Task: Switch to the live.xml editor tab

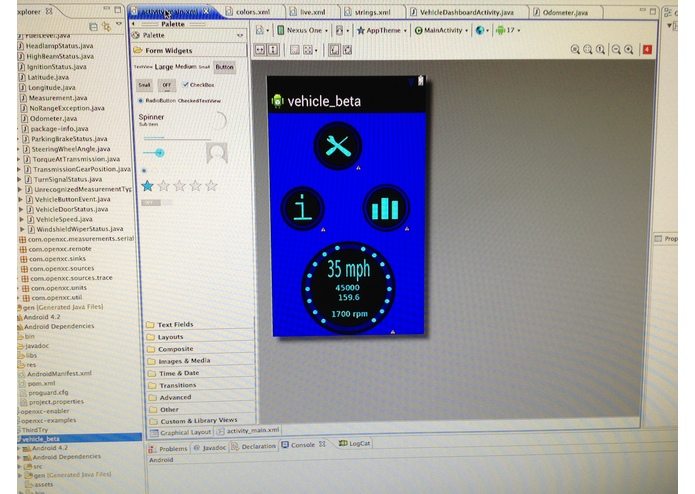Action: tap(312, 12)
